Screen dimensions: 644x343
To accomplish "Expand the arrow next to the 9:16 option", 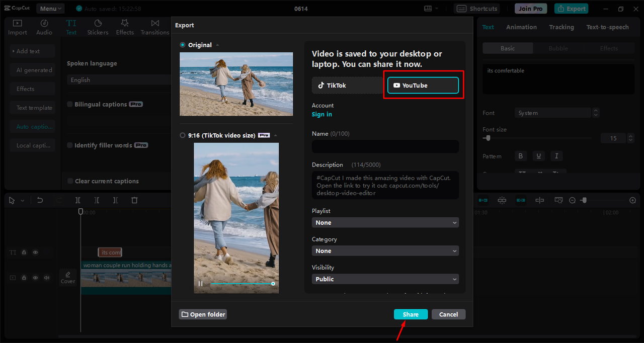I will click(275, 135).
